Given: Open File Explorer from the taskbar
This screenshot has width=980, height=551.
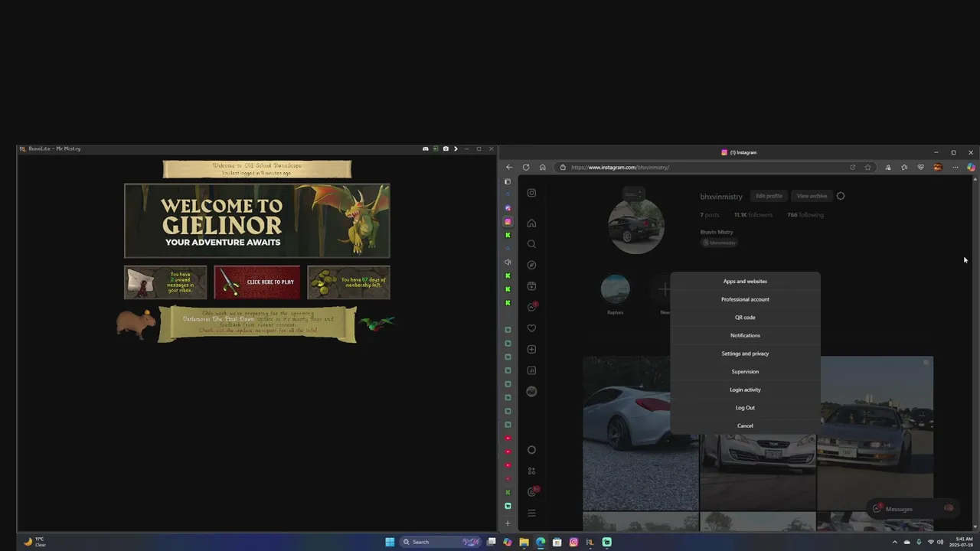Looking at the screenshot, I should (524, 542).
